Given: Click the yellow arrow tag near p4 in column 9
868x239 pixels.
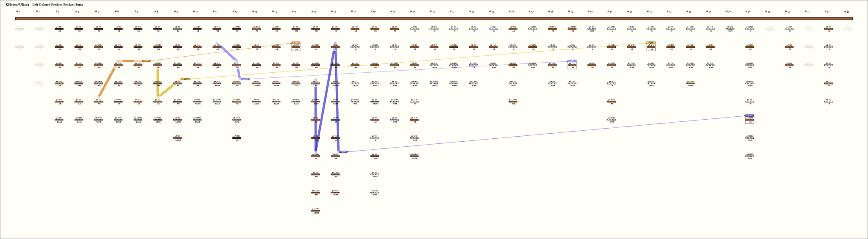Looking at the screenshot, I should tap(185, 79).
